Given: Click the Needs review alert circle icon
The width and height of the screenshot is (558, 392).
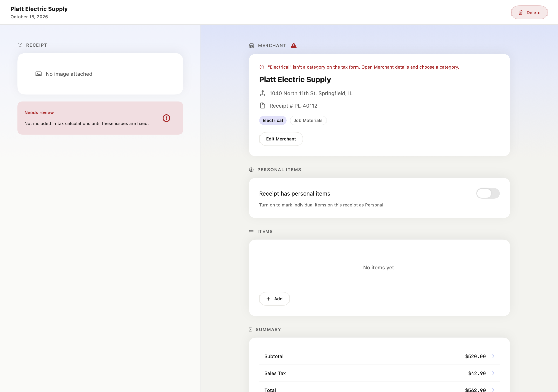Looking at the screenshot, I should [166, 118].
